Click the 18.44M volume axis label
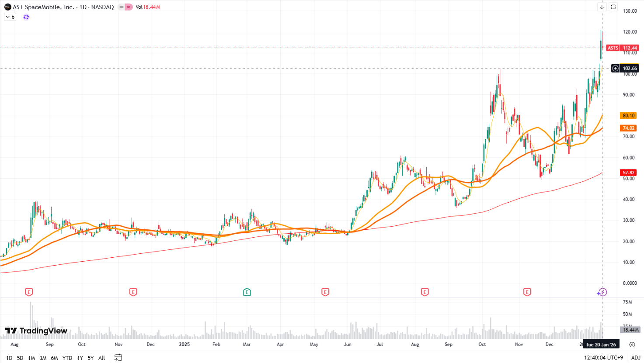Screen dimensions: 644x363 pos(630,330)
